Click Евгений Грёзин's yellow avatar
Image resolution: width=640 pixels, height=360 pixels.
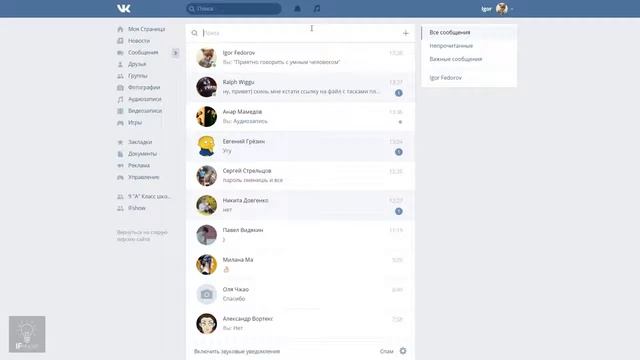click(206, 146)
